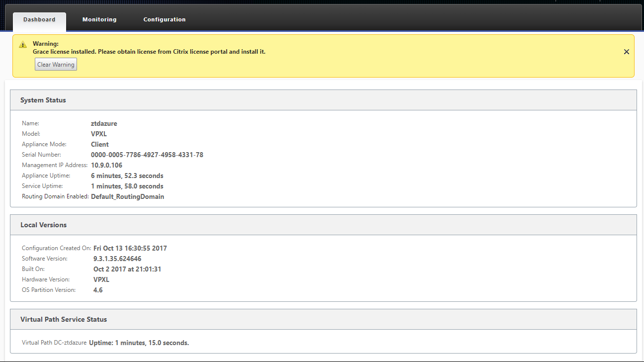Dismiss the warning banner with the X

coord(626,52)
